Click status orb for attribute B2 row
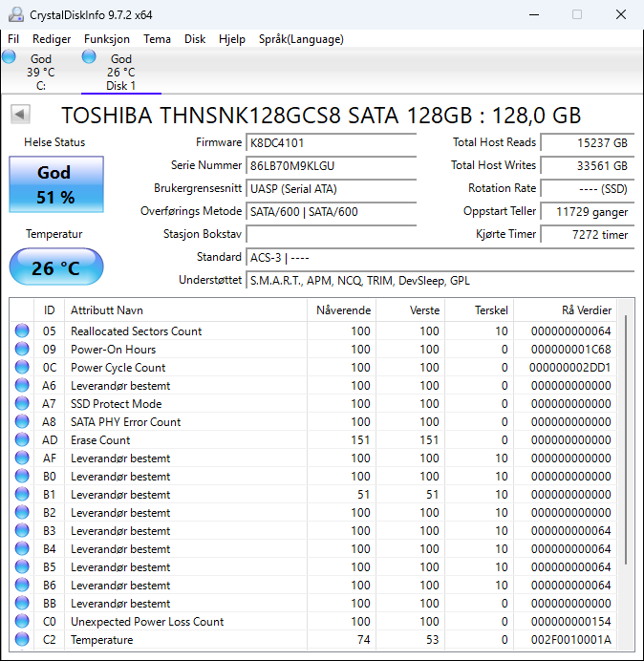The image size is (644, 661). (x=22, y=512)
